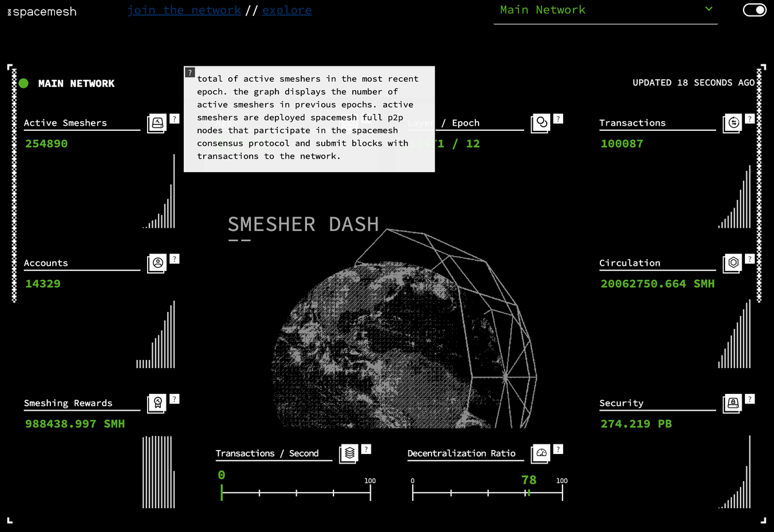Click the Transactions / Second label
774x532 pixels.
coord(267,453)
